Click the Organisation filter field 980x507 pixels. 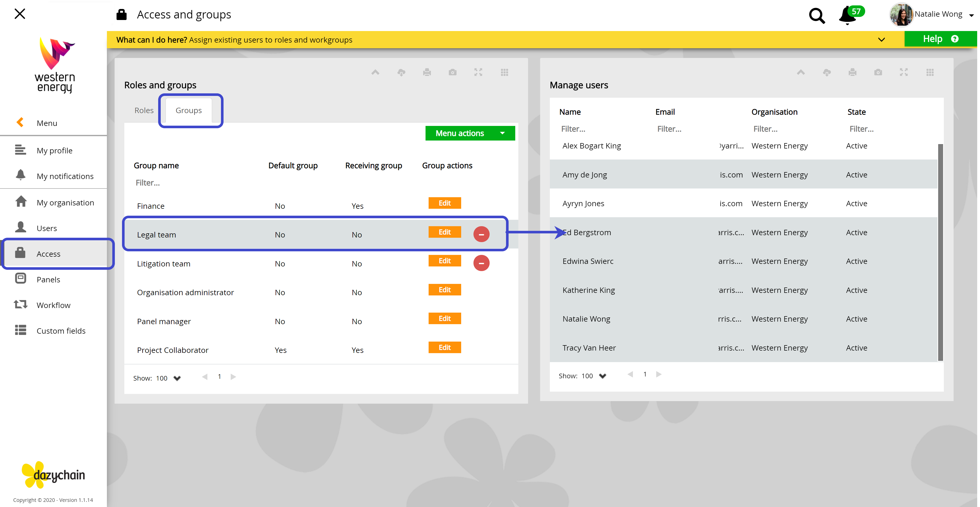click(x=795, y=129)
